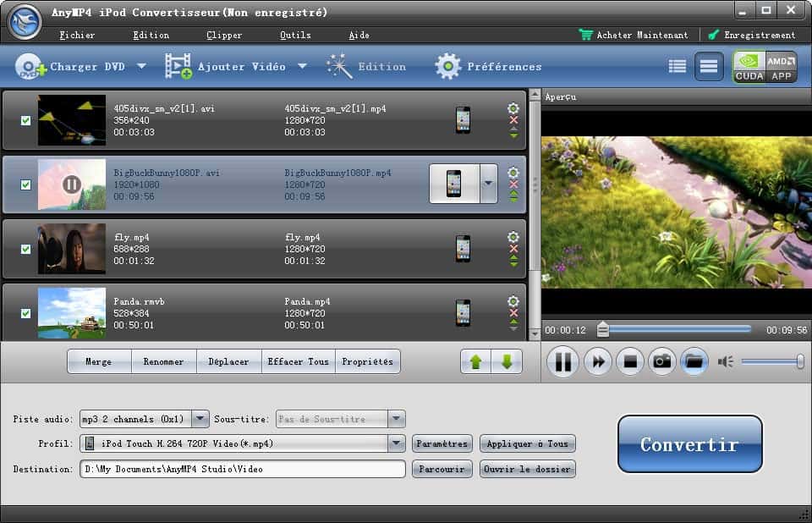Open settings gear for Panda.rmvb
This screenshot has height=523, width=812.
tap(513, 301)
